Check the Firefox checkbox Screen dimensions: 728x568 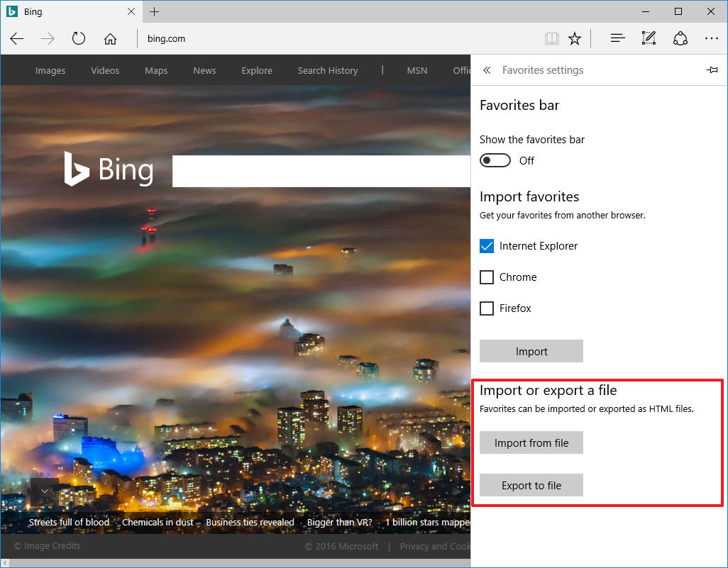tap(487, 308)
